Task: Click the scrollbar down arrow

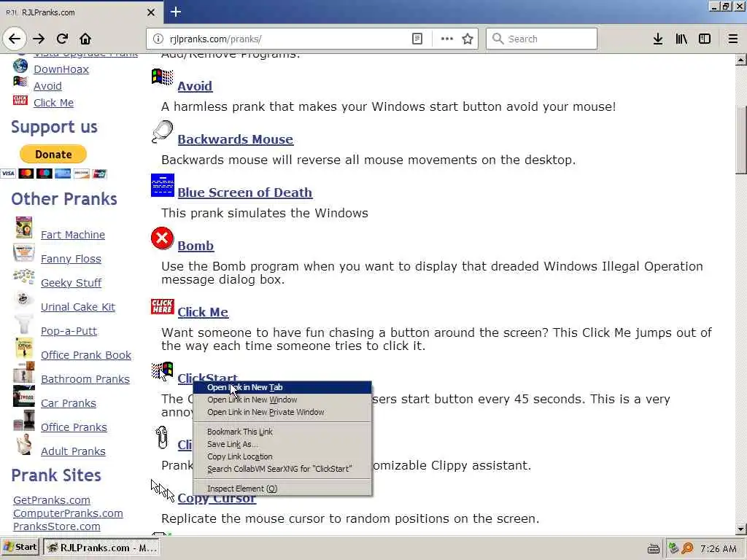Action: (741, 529)
